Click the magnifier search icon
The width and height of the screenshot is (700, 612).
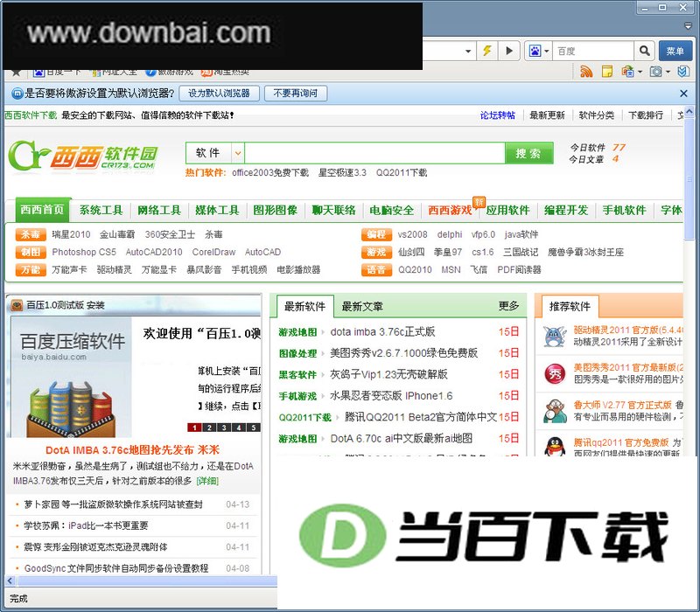click(x=644, y=51)
